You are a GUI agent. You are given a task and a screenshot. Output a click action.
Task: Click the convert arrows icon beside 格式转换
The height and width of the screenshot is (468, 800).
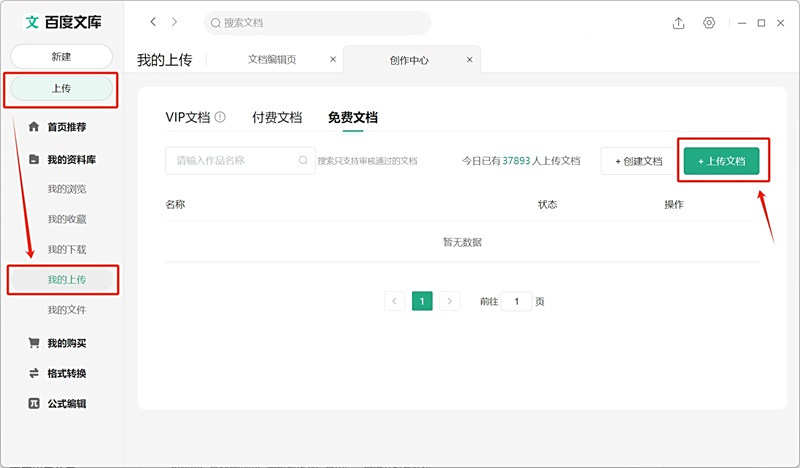(x=34, y=373)
